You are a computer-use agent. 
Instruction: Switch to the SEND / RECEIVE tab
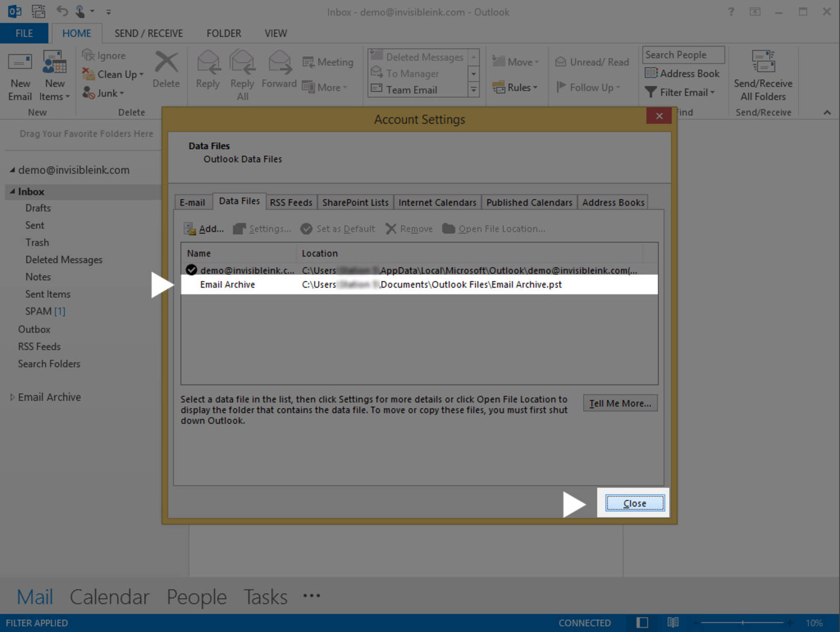click(149, 33)
